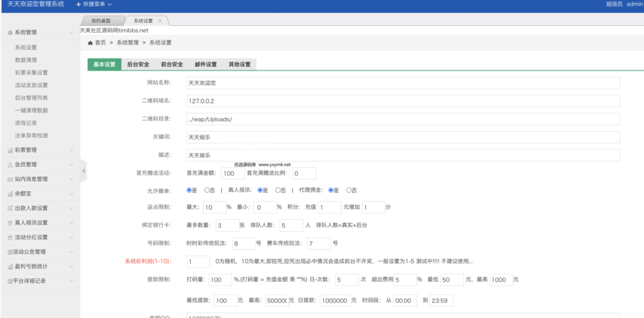Screen dimensions: 644x318
Task: Click the 真人视讯设置 icon
Action: pos(10,222)
